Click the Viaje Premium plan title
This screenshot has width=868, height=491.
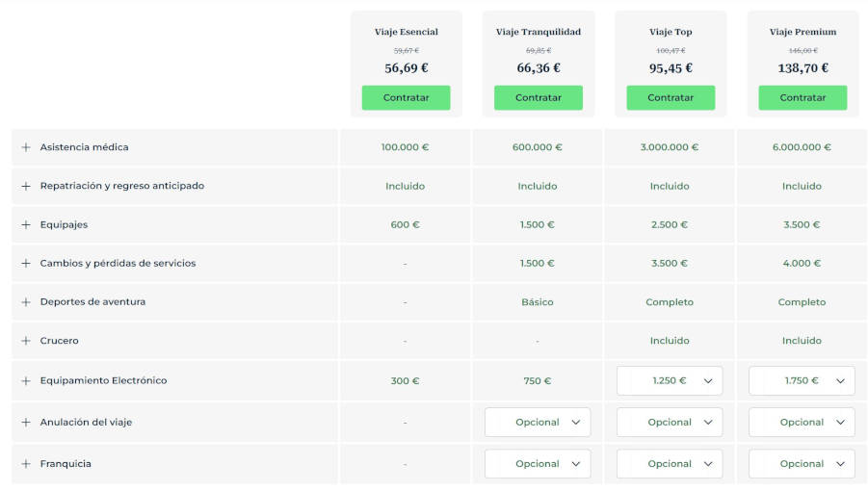click(802, 32)
